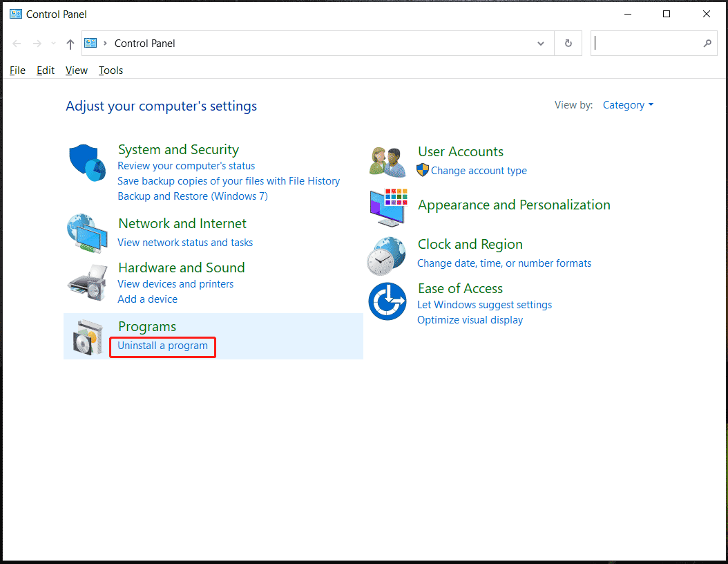The height and width of the screenshot is (564, 728).
Task: Click the Programs disc icon
Action: coord(87,338)
